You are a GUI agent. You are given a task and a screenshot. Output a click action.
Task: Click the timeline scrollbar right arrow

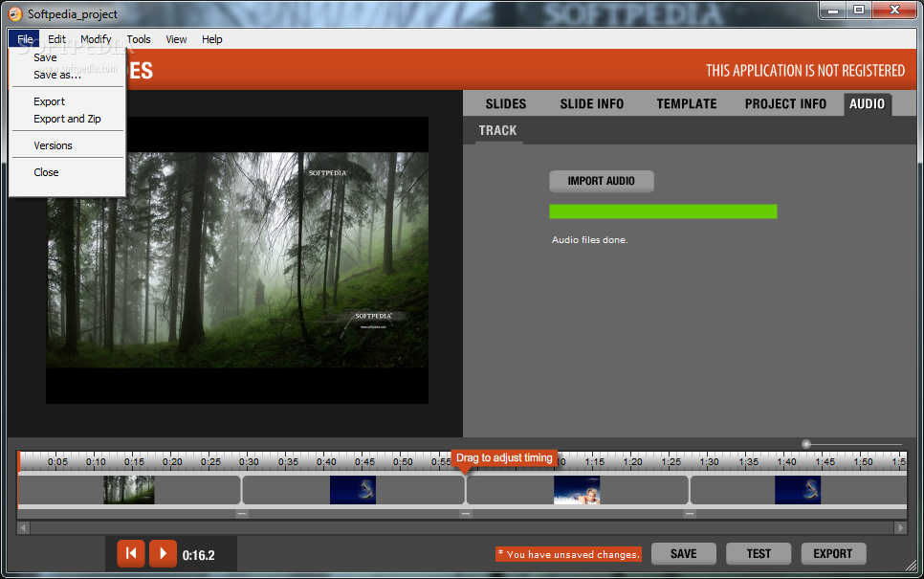[900, 527]
